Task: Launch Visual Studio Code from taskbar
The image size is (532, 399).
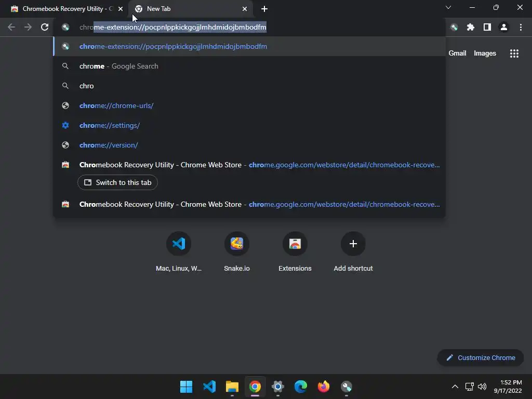Action: tap(209, 387)
